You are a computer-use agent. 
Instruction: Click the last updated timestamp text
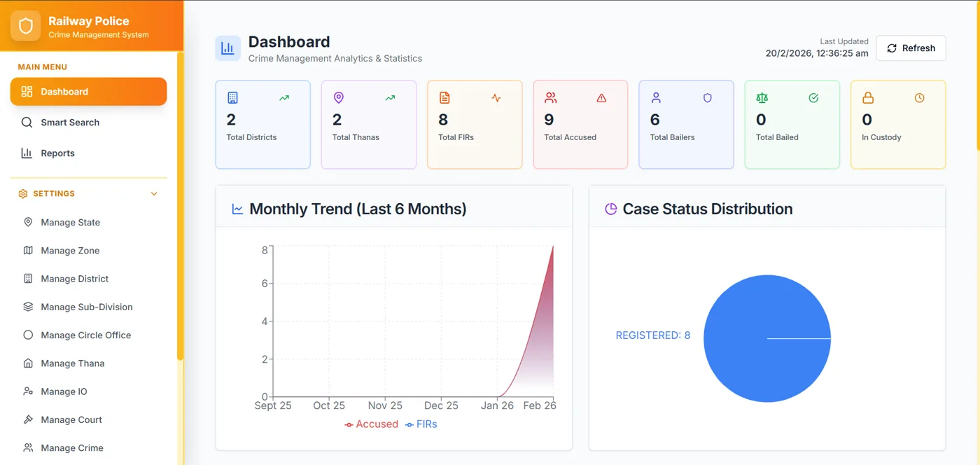pos(817,53)
